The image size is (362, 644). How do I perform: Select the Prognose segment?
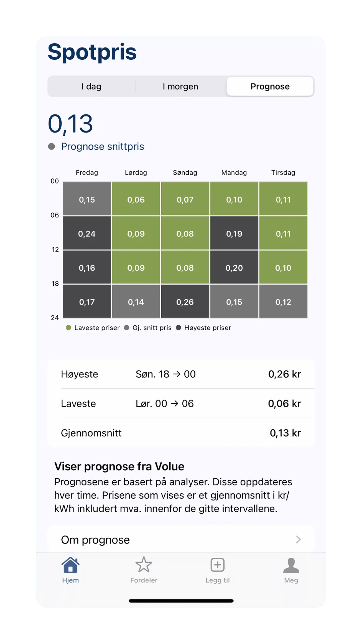click(x=270, y=87)
